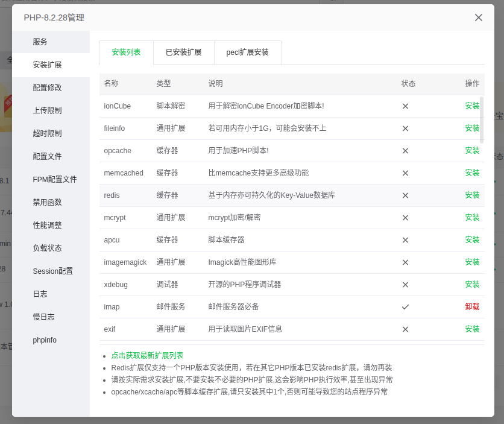Open the pecl扩展安装 tab

pos(247,52)
